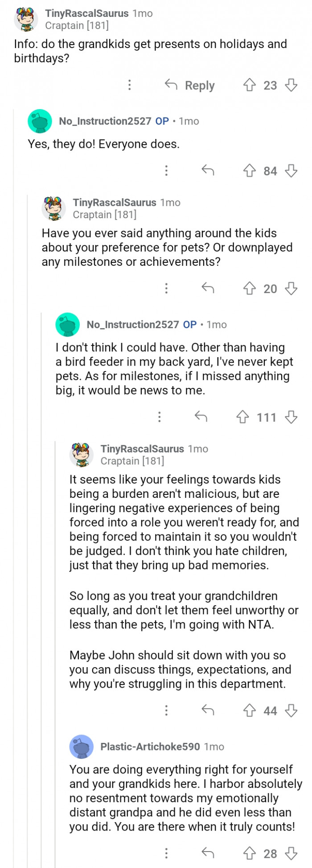Open the Plastic-Artichoke590 username link
The height and width of the screenshot is (868, 312).
[x=150, y=746]
